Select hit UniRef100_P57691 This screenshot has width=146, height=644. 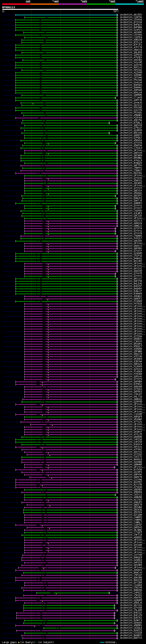click(x=131, y=113)
